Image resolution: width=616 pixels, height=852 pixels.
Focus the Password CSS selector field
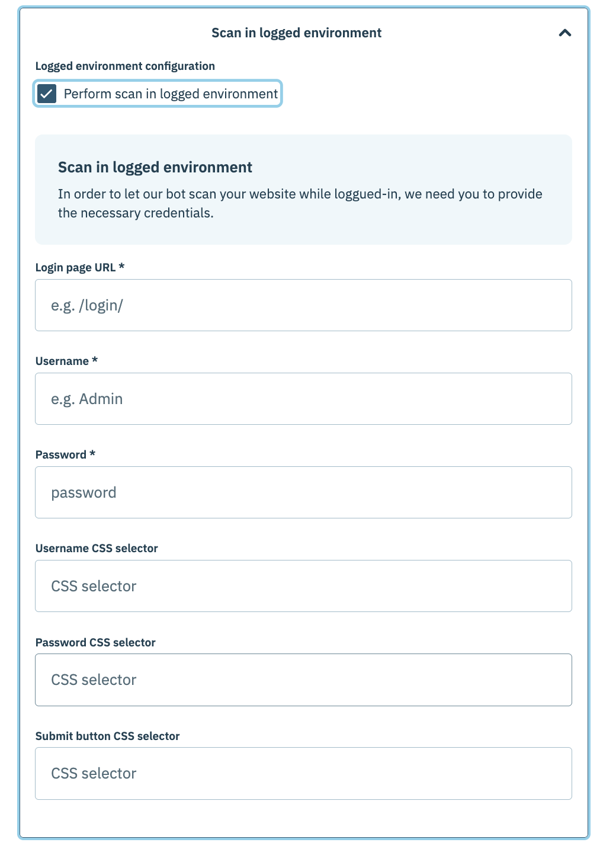[x=303, y=679]
